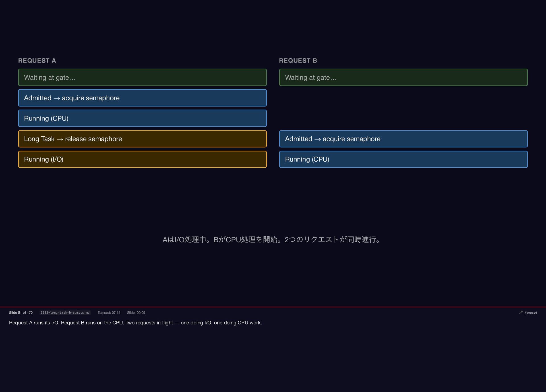Click the microphone icon beside Samuel
Viewport: 546px width, 392px height.
click(521, 312)
